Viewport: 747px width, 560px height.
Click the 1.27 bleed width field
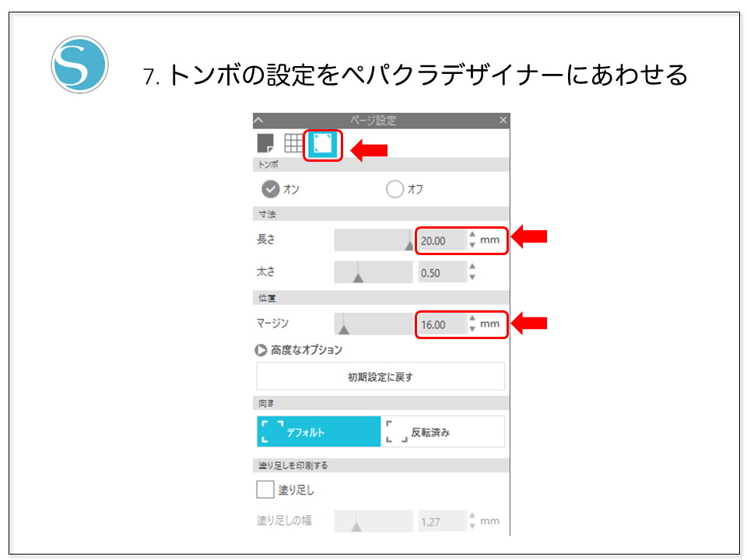pos(442,521)
